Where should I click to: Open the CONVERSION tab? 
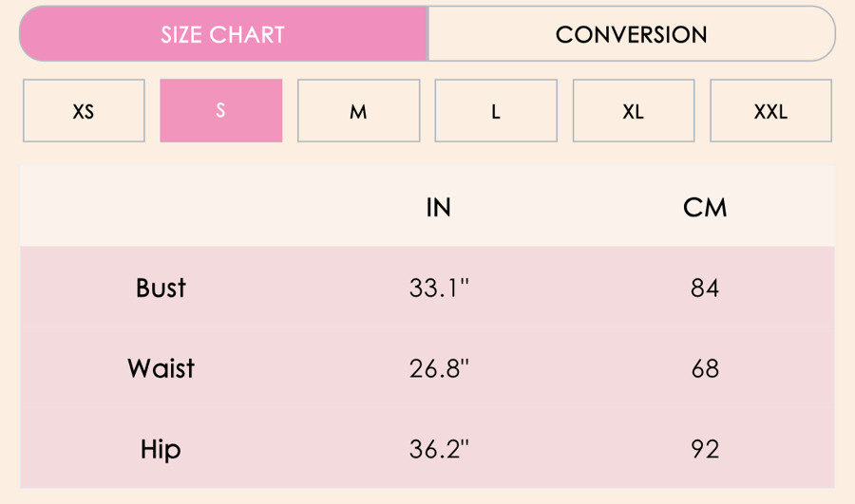[631, 34]
